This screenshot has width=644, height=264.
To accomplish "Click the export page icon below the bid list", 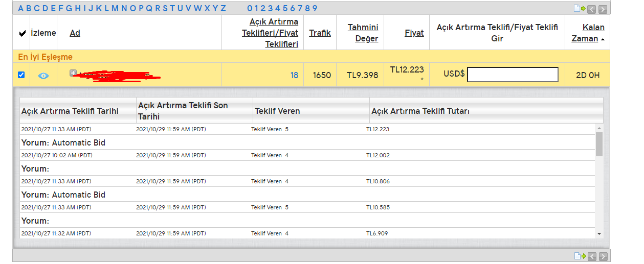I will point(580,256).
